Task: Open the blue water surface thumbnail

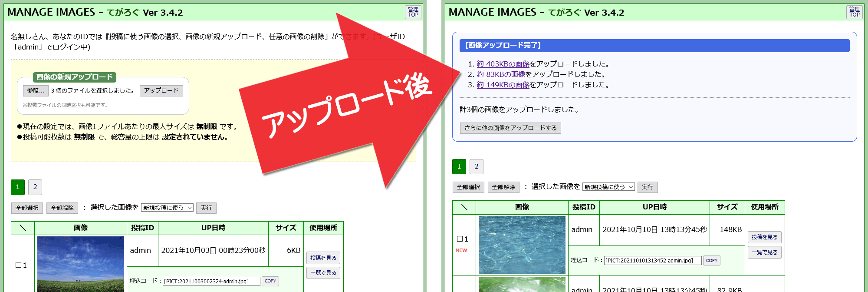Action: coord(522,245)
